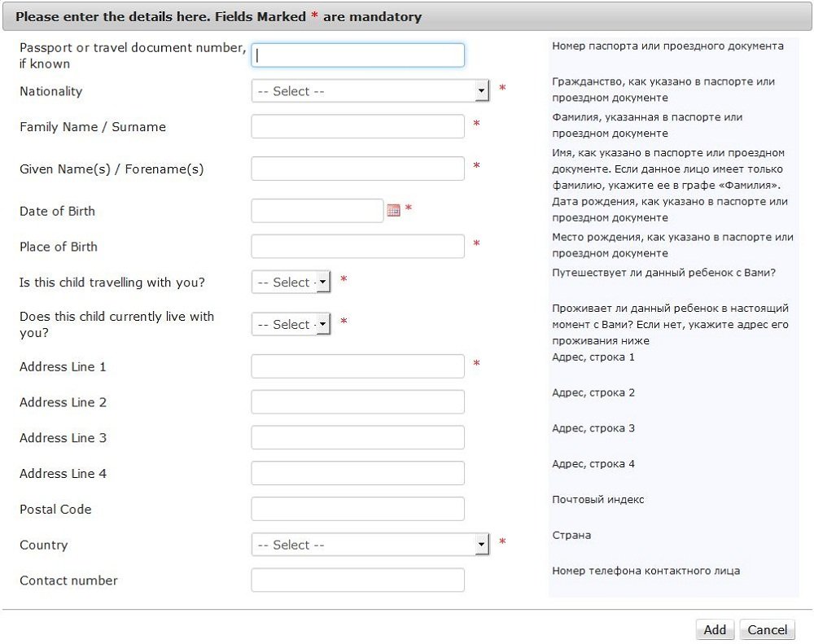Click the 'Contact number' label

tap(68, 580)
